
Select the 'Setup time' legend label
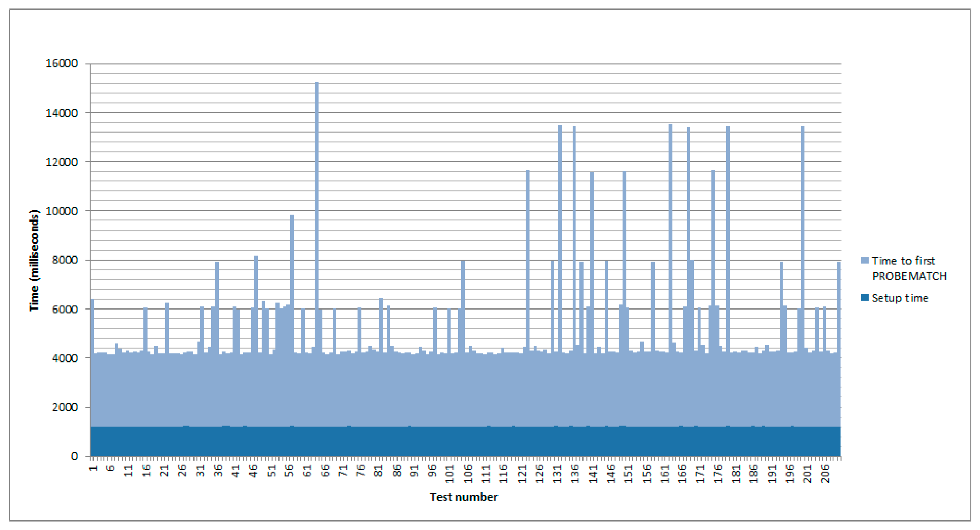pyautogui.click(x=900, y=298)
